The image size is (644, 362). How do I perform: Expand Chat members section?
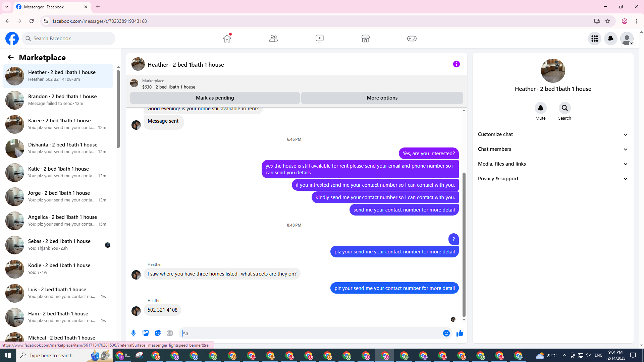coord(553,149)
